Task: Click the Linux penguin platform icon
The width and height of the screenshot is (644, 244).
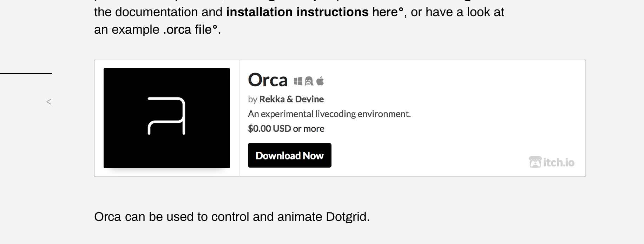Action: (x=309, y=81)
